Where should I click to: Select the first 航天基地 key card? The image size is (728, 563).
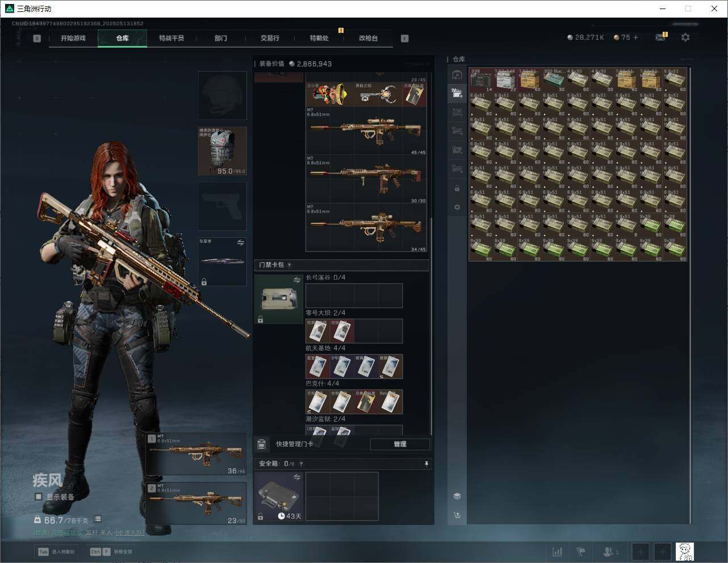318,366
